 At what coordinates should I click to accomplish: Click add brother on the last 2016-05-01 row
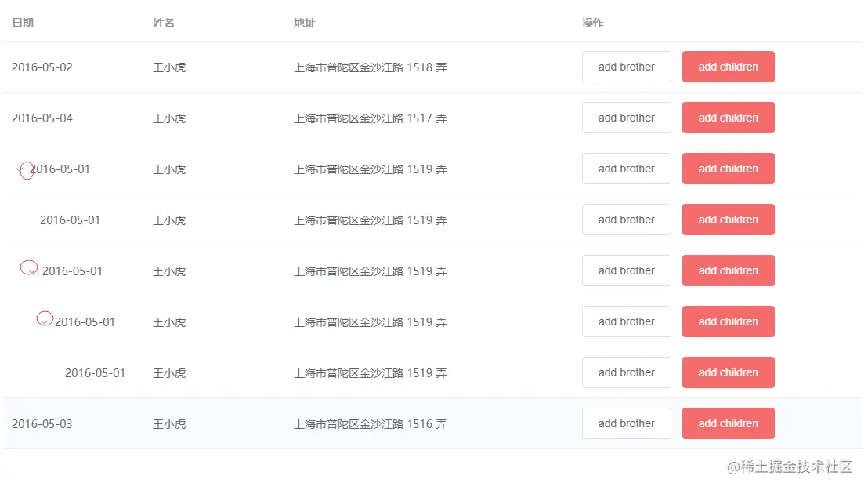pos(626,372)
